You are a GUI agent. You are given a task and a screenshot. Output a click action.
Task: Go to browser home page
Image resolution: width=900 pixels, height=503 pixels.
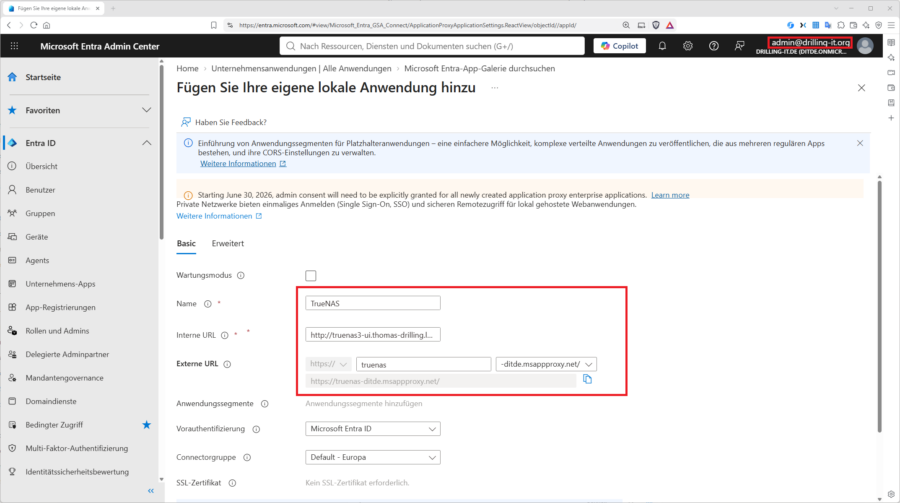pos(46,25)
